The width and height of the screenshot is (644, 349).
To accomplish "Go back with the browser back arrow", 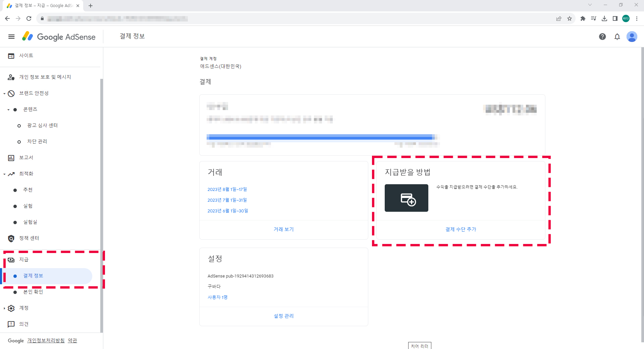I will click(x=7, y=18).
